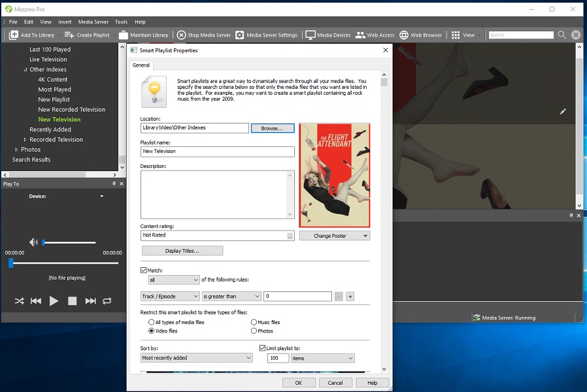The width and height of the screenshot is (587, 392).
Task: Open the match 'all' dropdown
Action: click(x=174, y=280)
